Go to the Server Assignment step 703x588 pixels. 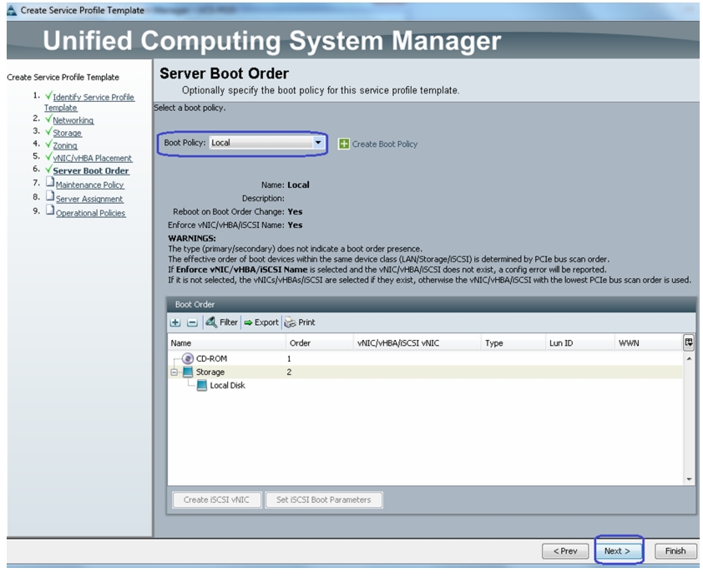coord(89,199)
